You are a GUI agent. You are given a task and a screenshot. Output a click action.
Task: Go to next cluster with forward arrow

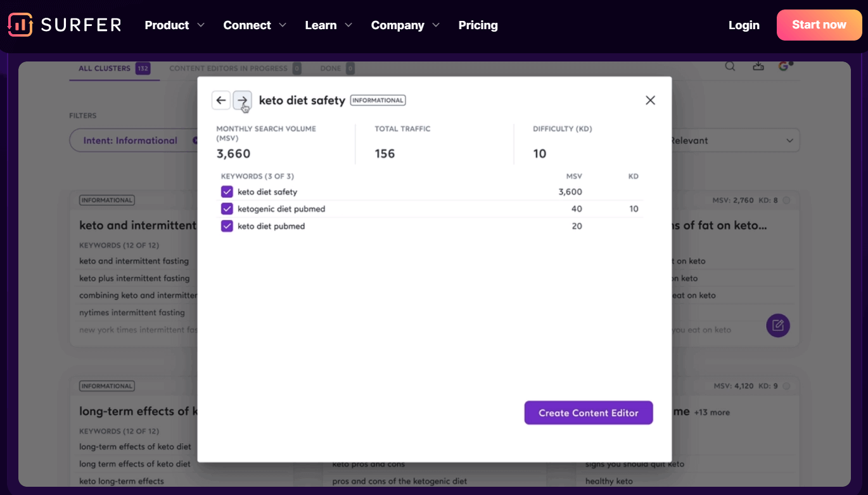tap(242, 100)
